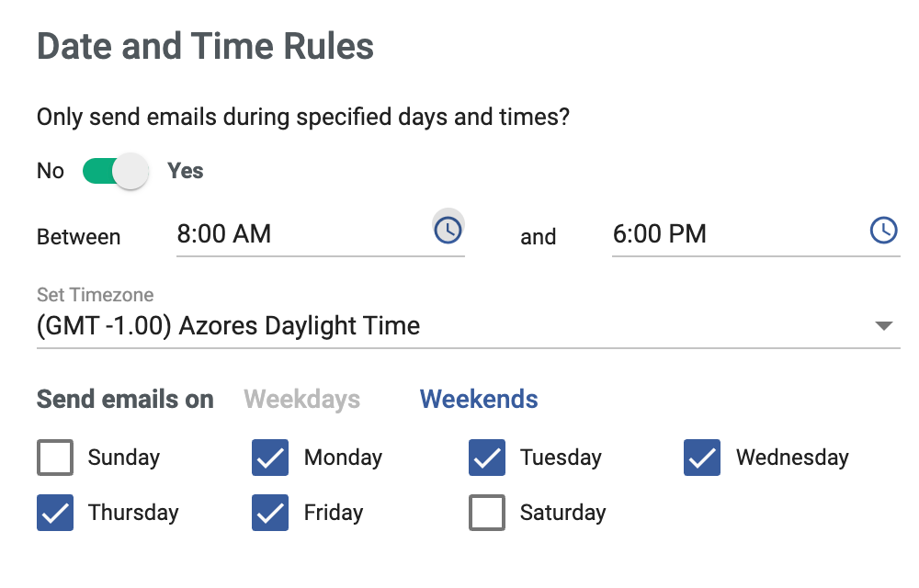Disable Tuesday email sending
The image size is (919, 588).
486,458
